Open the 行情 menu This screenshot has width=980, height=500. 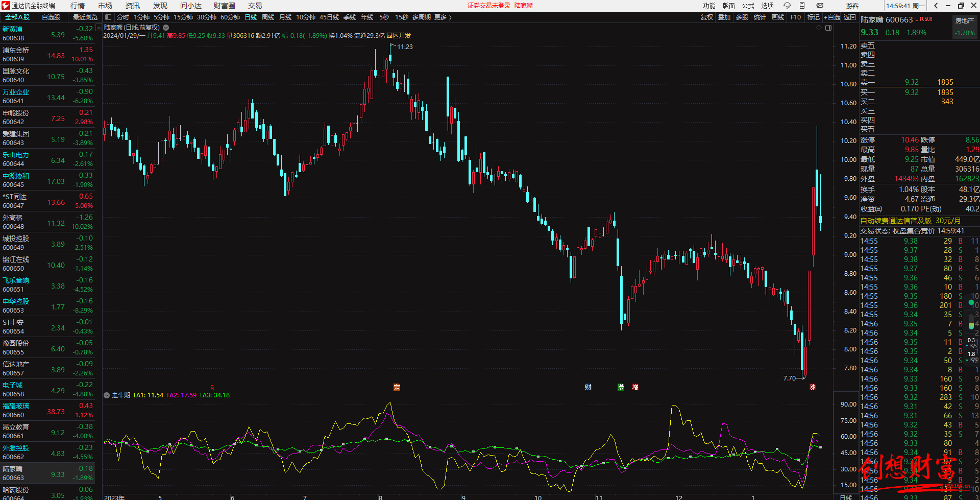(x=78, y=6)
